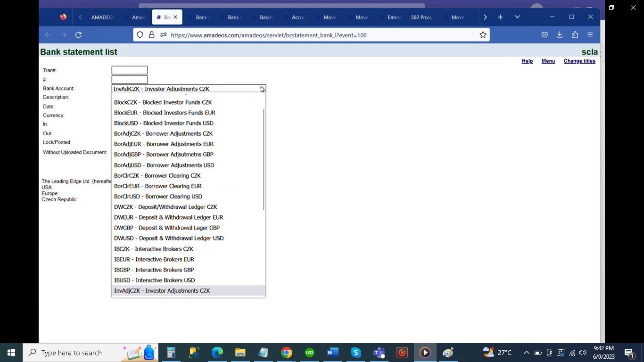The image size is (644, 362).
Task: Open the Windows notification center
Action: [x=628, y=353]
